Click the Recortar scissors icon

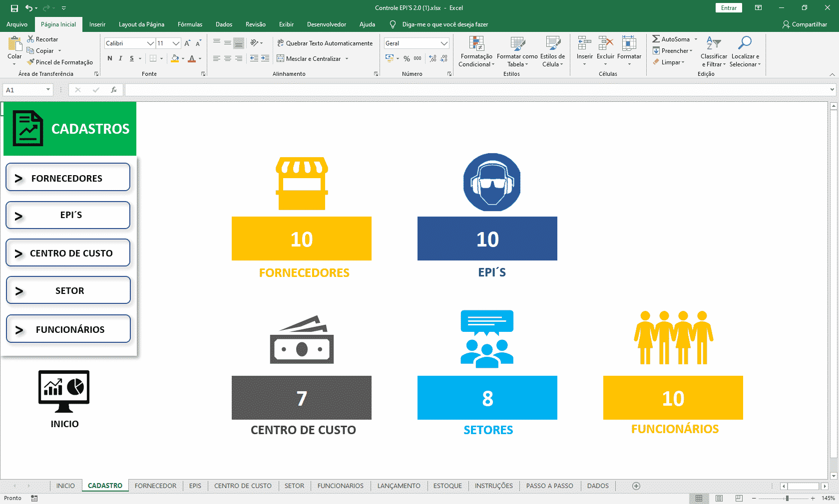point(30,39)
